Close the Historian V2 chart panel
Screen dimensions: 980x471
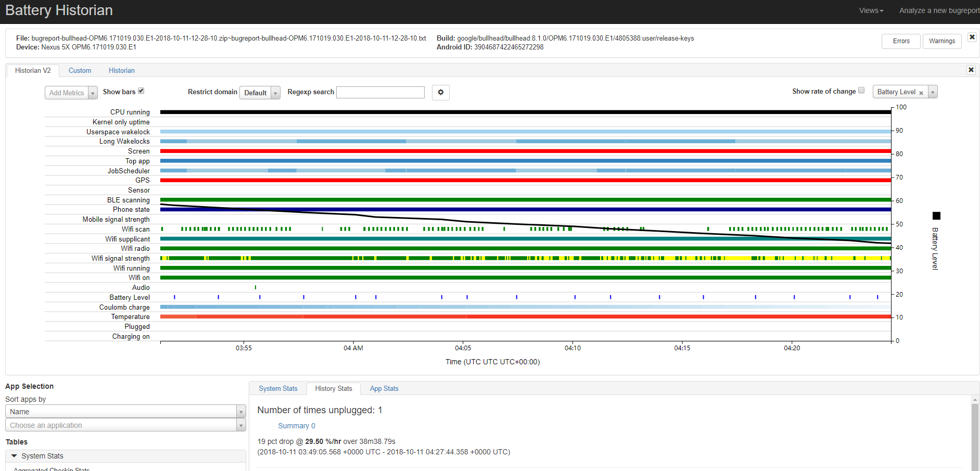click(971, 70)
